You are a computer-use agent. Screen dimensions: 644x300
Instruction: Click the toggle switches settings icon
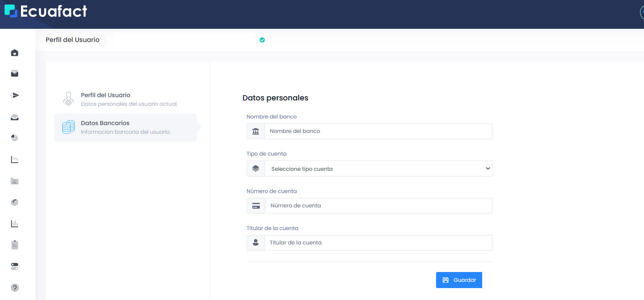click(15, 266)
